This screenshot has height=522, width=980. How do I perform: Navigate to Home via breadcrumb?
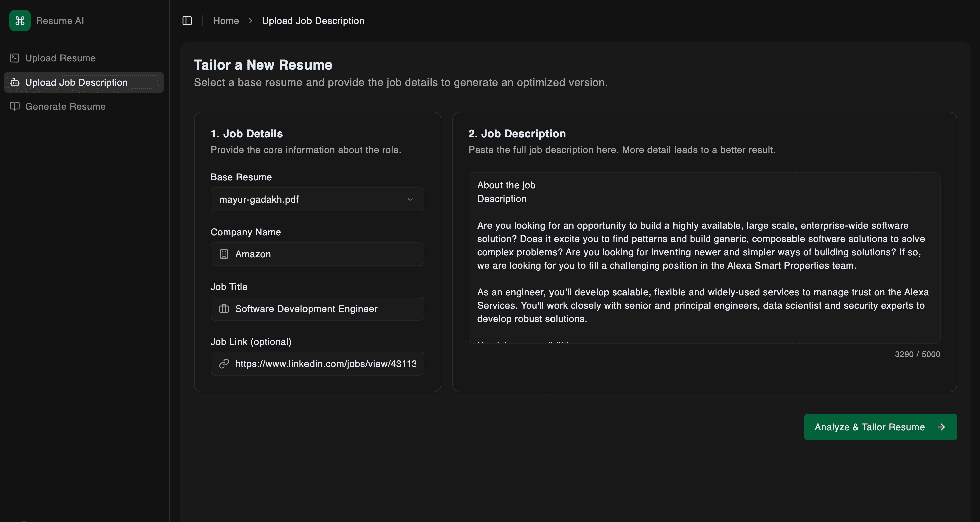pos(226,20)
